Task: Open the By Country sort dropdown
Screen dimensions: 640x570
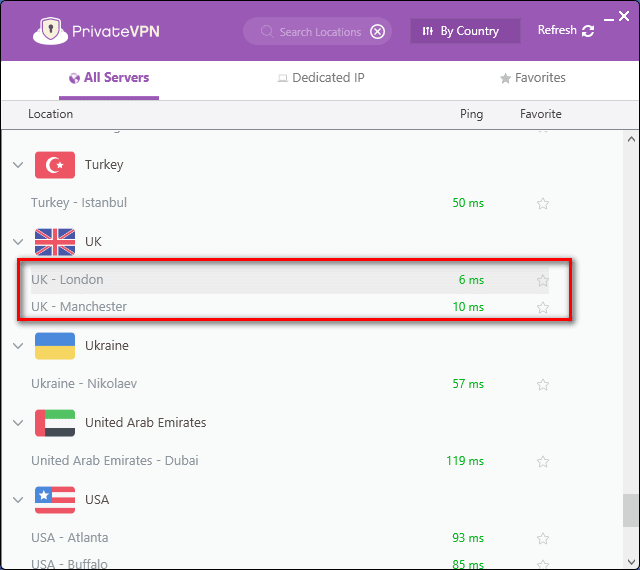Action: click(465, 31)
